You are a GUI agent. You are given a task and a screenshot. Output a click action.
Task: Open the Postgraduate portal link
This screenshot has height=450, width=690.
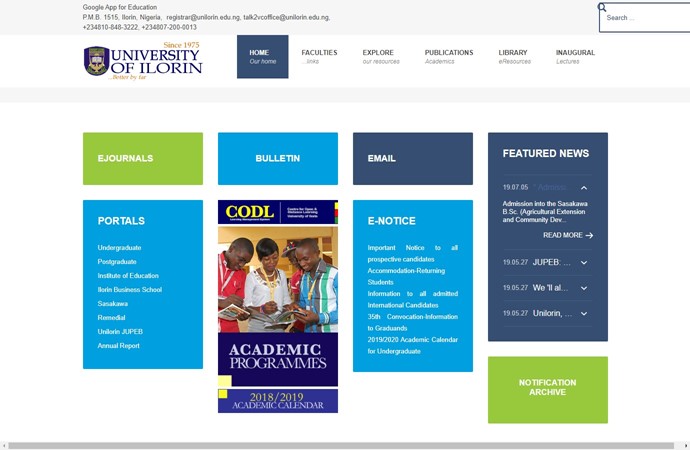(x=117, y=262)
